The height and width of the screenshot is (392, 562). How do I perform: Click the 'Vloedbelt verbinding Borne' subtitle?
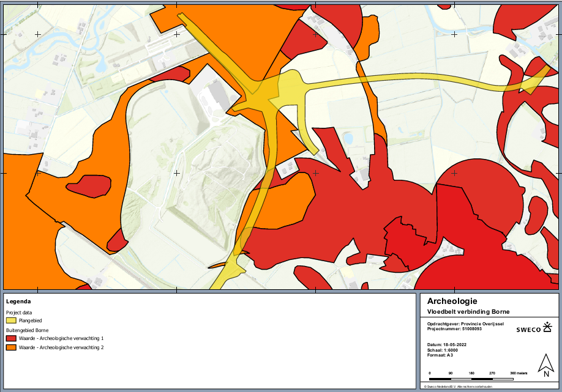(x=468, y=311)
